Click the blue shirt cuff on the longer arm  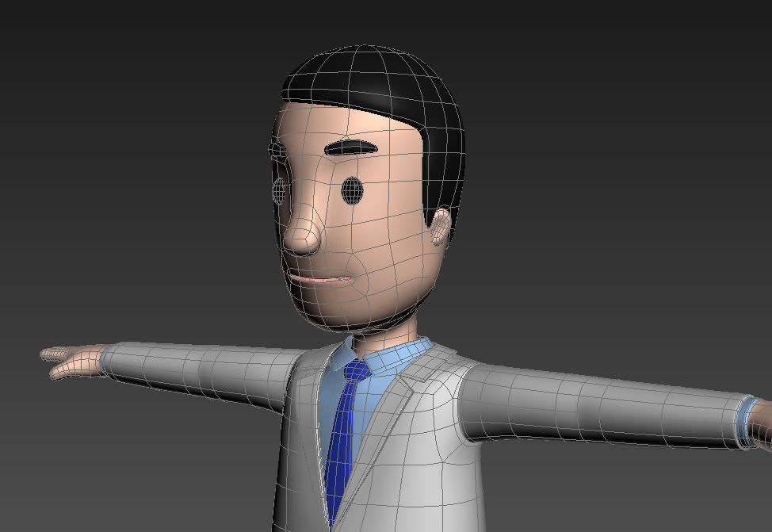(748, 422)
